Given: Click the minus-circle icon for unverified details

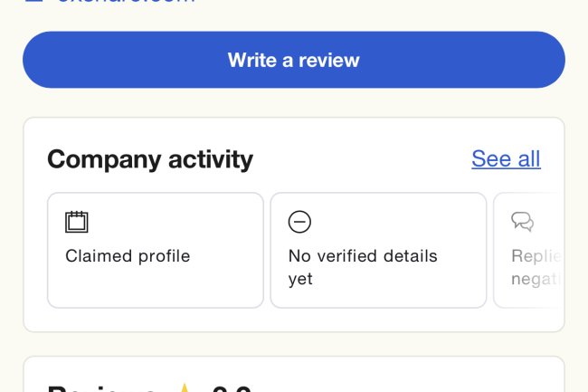Looking at the screenshot, I should pyautogui.click(x=299, y=222).
